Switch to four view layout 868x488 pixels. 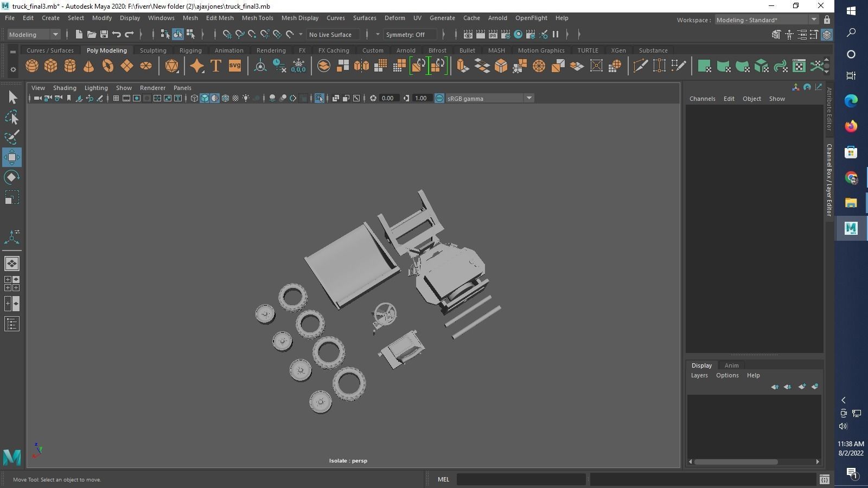[x=12, y=284]
